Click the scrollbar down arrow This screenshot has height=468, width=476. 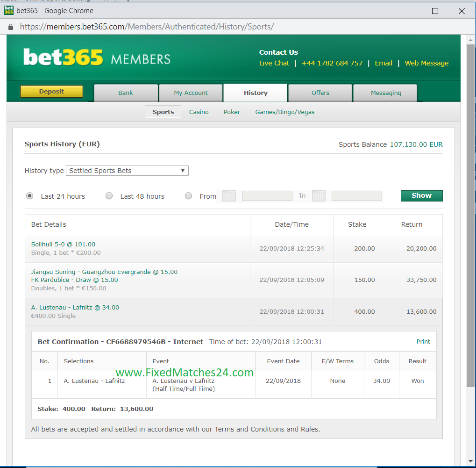point(470,462)
